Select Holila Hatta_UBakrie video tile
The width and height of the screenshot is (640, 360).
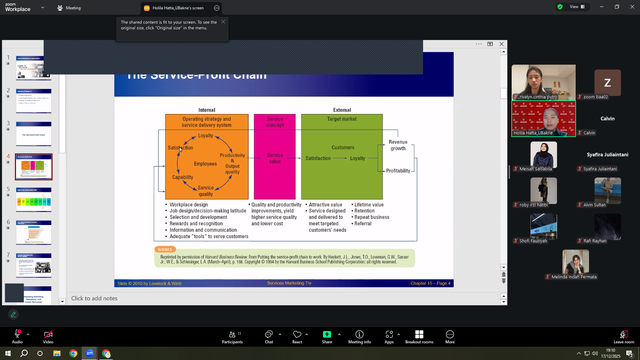click(544, 118)
